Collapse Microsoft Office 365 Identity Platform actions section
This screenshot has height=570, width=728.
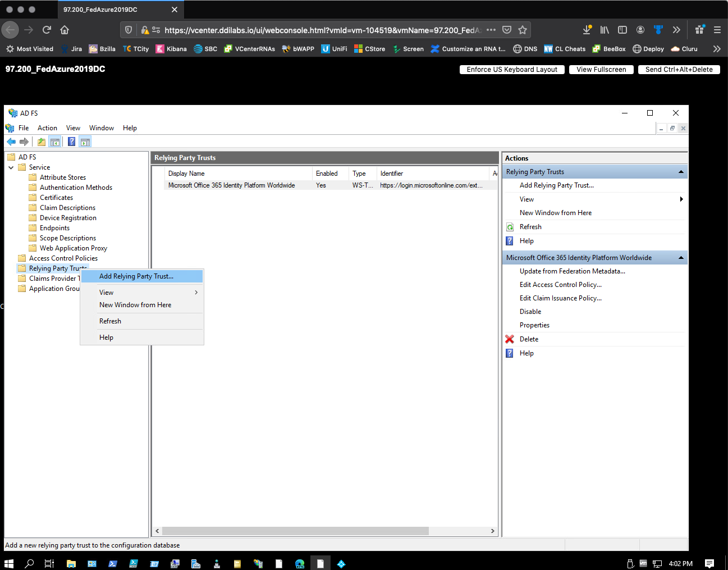pyautogui.click(x=681, y=258)
